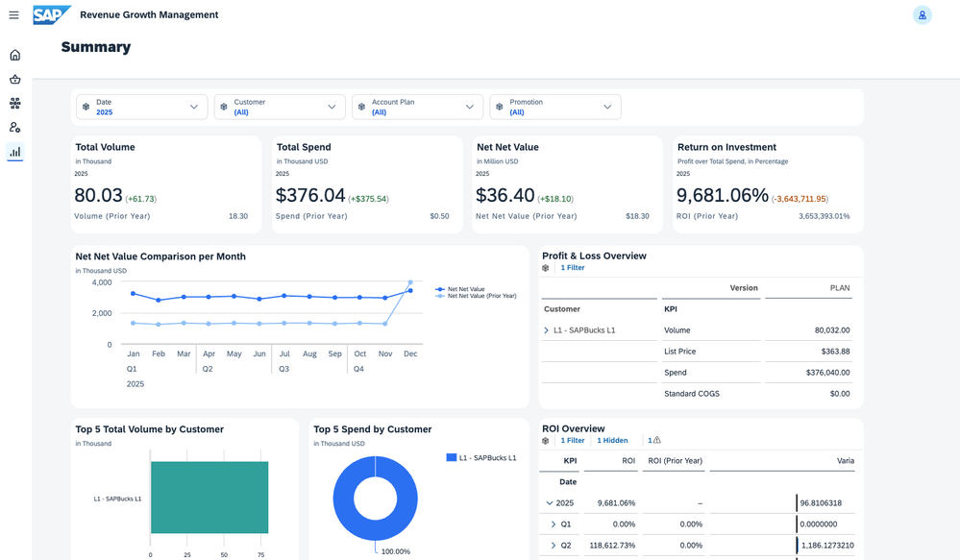The image size is (960, 560).
Task: Select the basket icon in the sidebar
Action: tap(14, 79)
